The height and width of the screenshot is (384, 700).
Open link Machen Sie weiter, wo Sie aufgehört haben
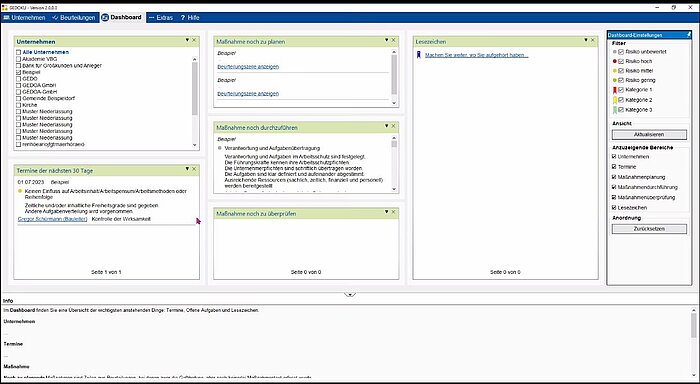[x=476, y=55]
